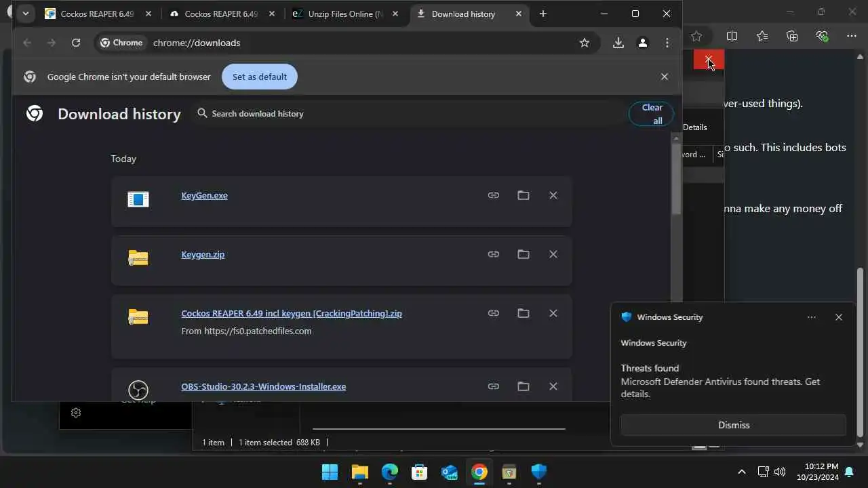Dismiss the Windows Security notification
Viewport: 868px width, 488px height.
[x=734, y=425]
